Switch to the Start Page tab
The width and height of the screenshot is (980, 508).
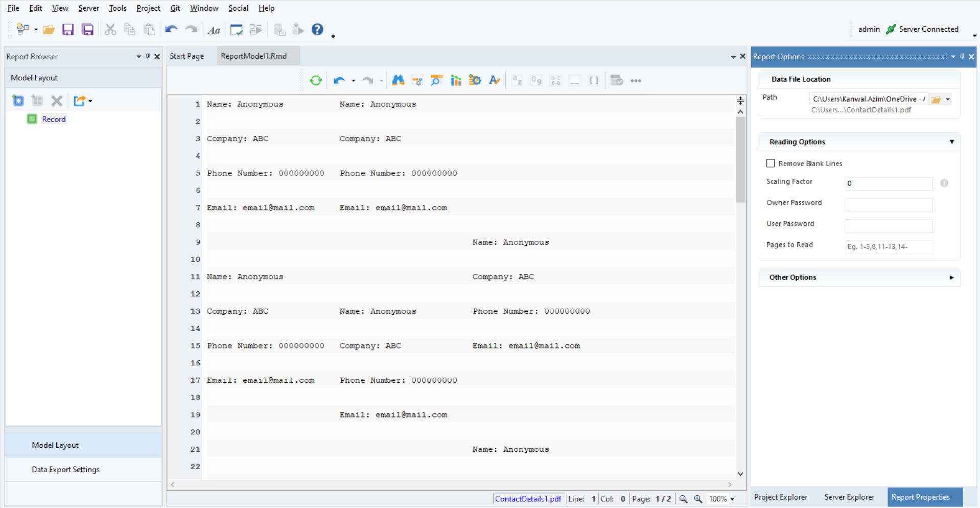pyautogui.click(x=186, y=56)
